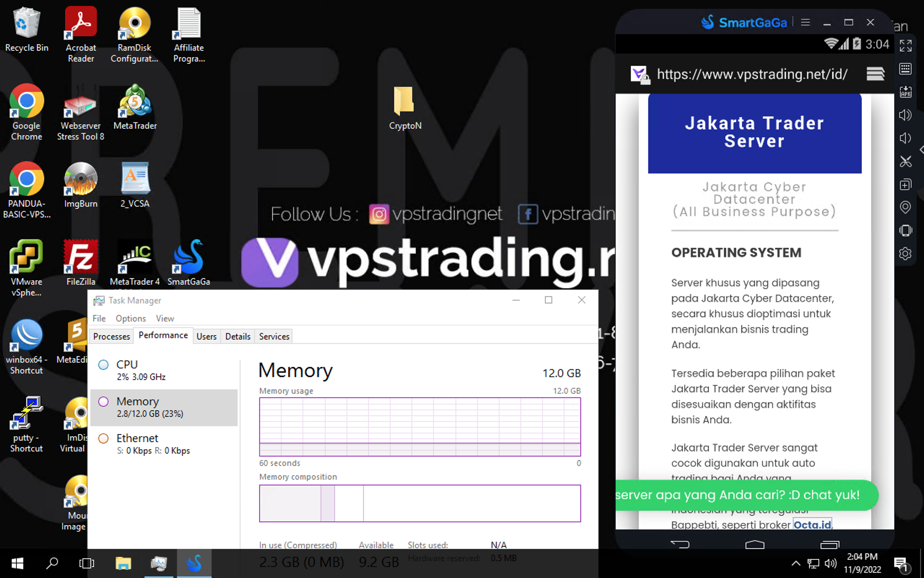924x578 pixels.
Task: Select the Affiliate Program document icon
Action: (189, 34)
